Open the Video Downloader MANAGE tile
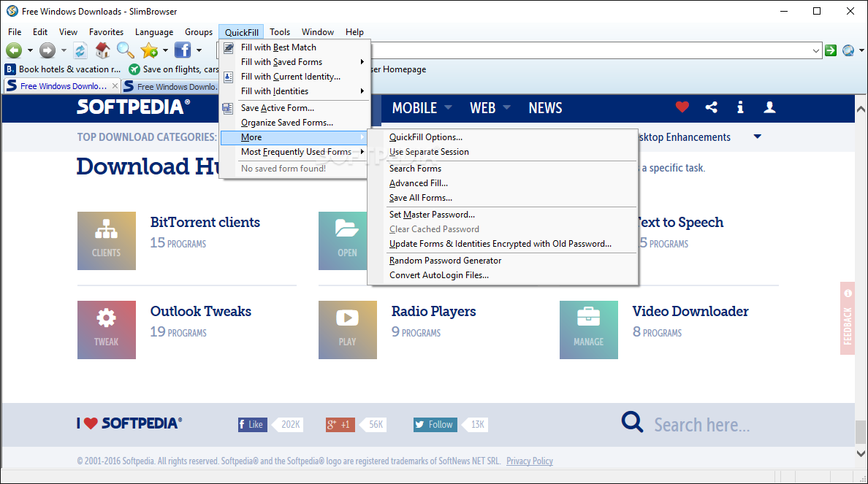The width and height of the screenshot is (868, 484). pyautogui.click(x=588, y=330)
